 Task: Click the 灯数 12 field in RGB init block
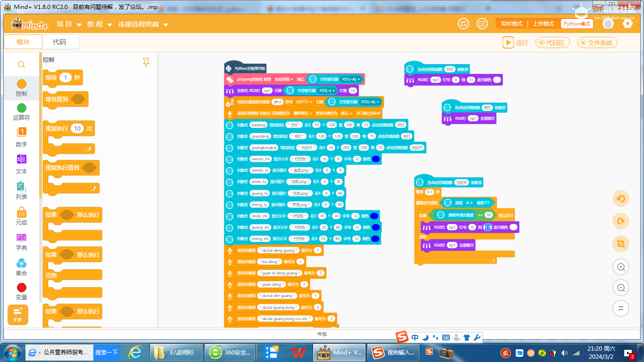[353, 91]
